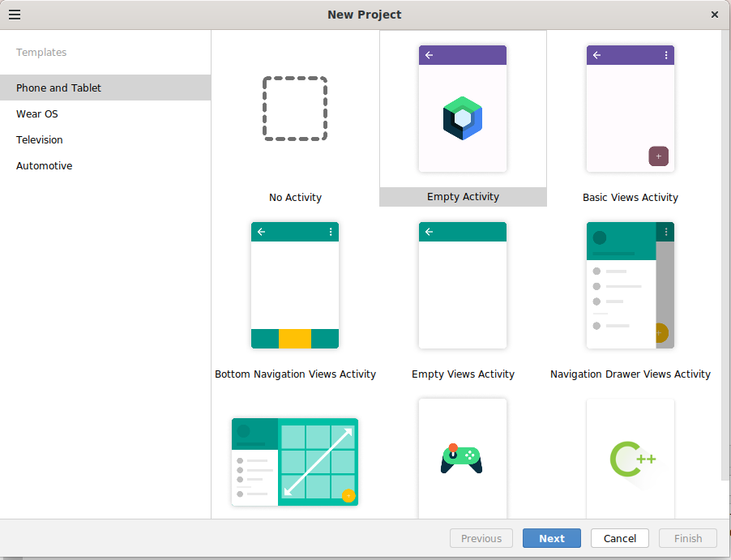Pick the responsive grid layout template
Image resolution: width=731 pixels, height=560 pixels.
click(295, 461)
